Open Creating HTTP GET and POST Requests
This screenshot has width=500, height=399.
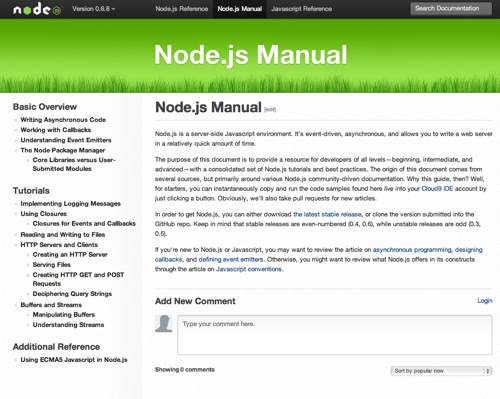coord(78,279)
